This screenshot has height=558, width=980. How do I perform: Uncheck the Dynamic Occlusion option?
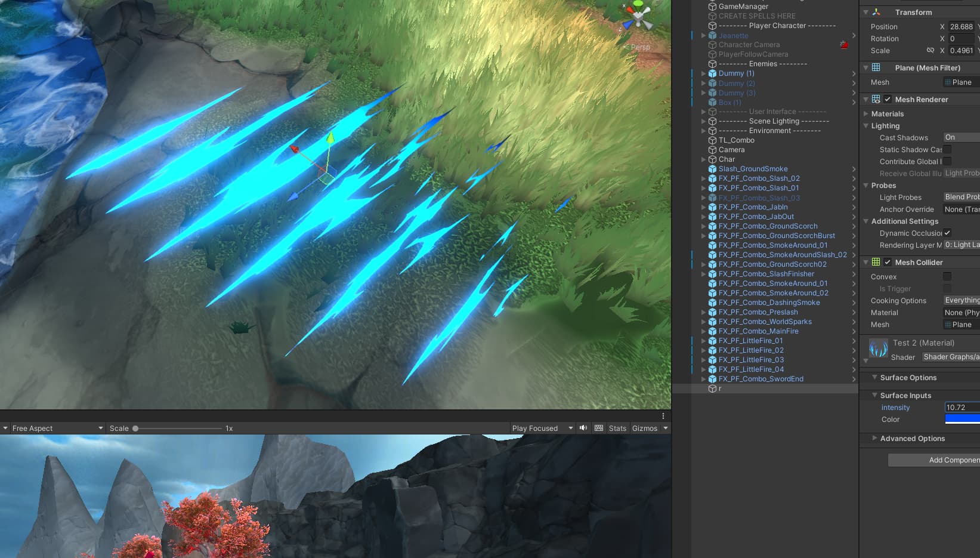[x=947, y=233]
